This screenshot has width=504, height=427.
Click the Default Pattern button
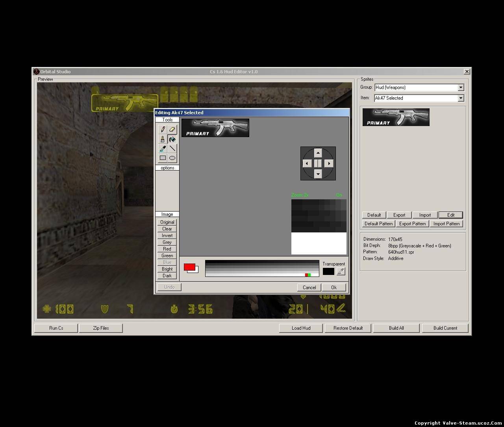click(x=378, y=224)
